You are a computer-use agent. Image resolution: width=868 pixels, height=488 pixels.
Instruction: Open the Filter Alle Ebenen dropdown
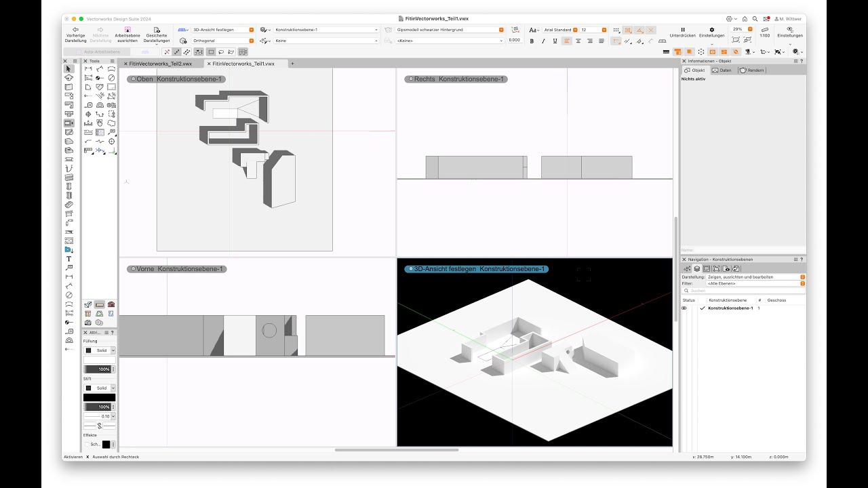point(755,283)
